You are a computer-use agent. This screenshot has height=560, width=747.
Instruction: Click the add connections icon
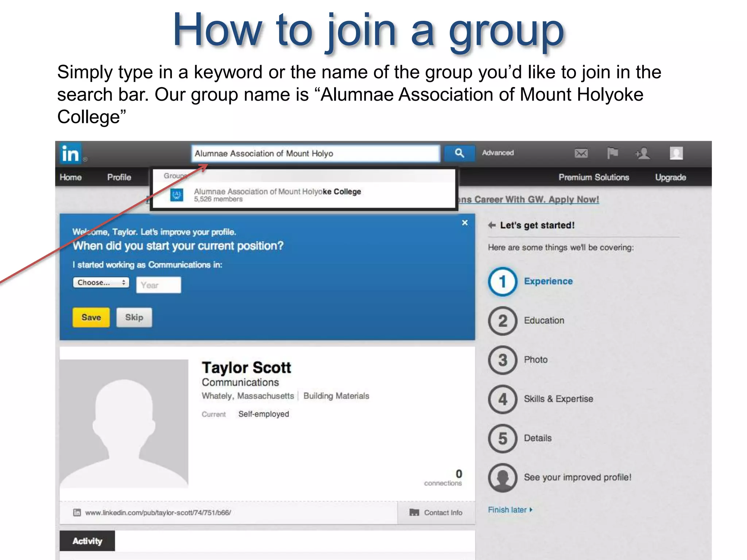[x=643, y=153]
